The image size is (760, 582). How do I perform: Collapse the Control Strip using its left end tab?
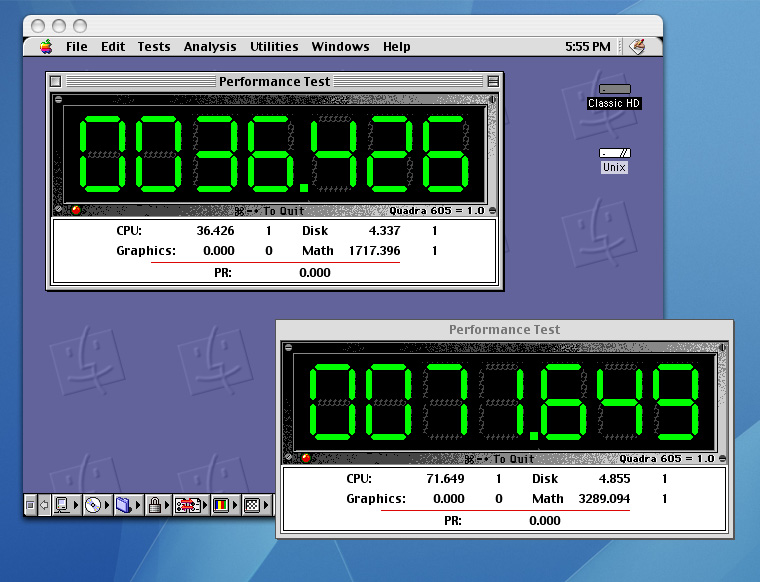(x=30, y=505)
